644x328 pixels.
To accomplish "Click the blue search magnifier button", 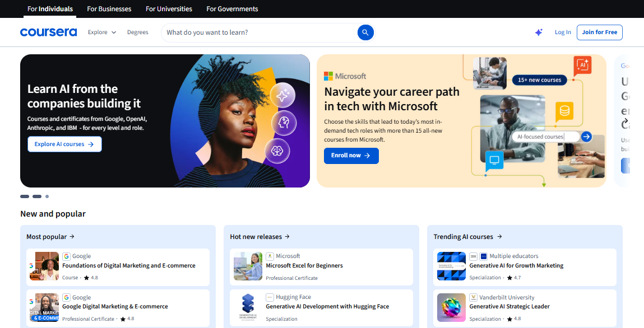I will 365,32.
